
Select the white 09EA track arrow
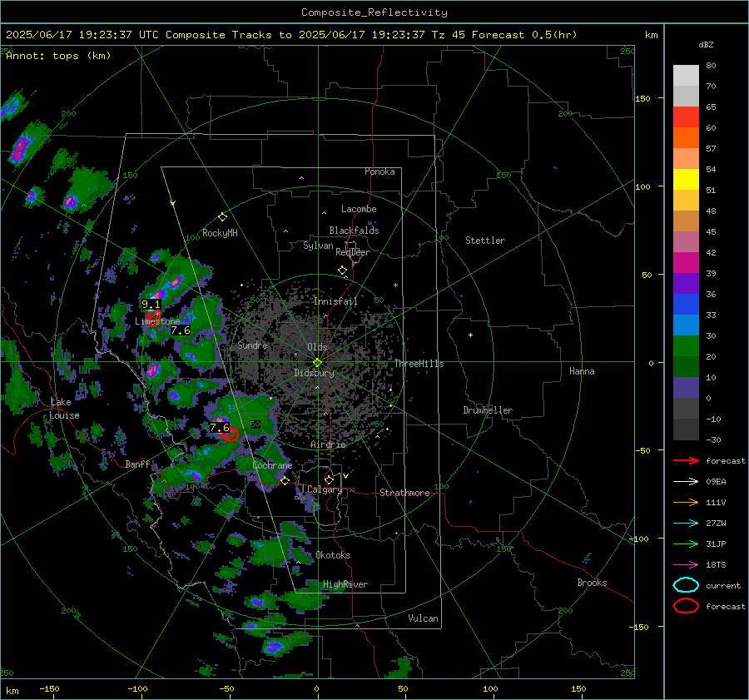click(686, 482)
